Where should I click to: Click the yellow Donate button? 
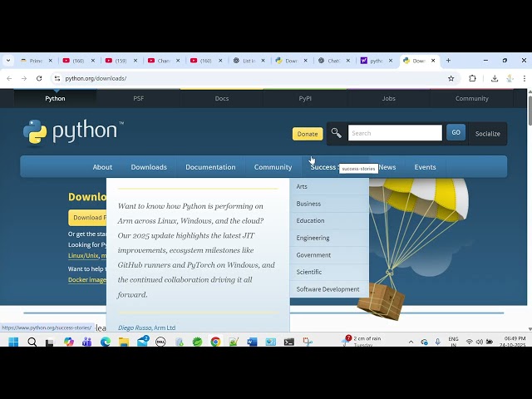pyautogui.click(x=308, y=134)
